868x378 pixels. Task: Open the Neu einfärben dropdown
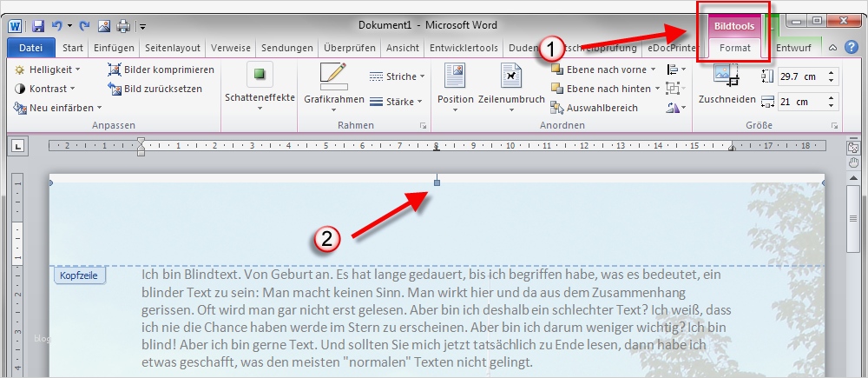point(58,108)
